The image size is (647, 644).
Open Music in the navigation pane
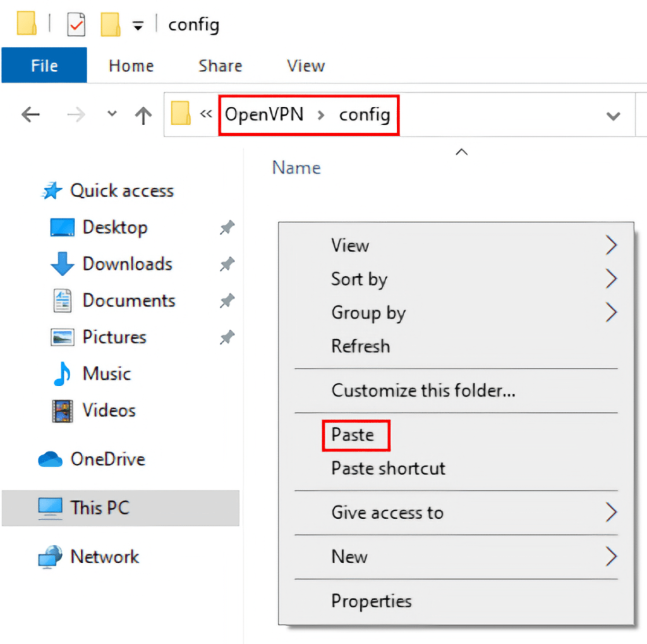click(x=106, y=374)
